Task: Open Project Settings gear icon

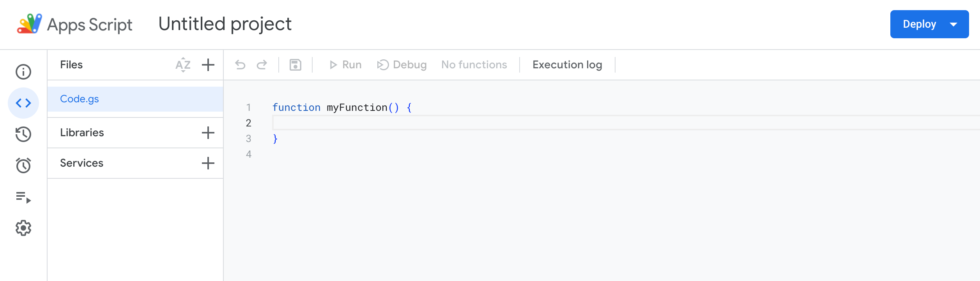Action: click(x=23, y=228)
